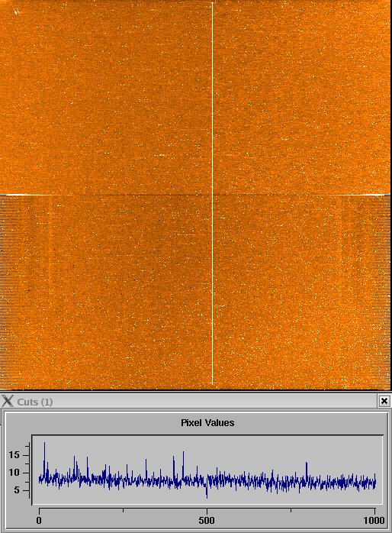Click where the vertical line crosses the horizontal seam
This screenshot has width=392, height=533.
click(x=213, y=195)
